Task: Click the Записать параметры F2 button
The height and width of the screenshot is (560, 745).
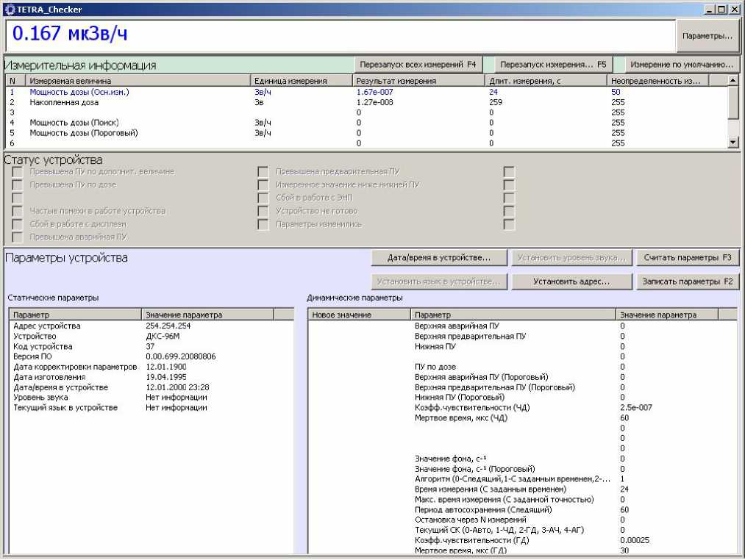Action: pyautogui.click(x=688, y=281)
